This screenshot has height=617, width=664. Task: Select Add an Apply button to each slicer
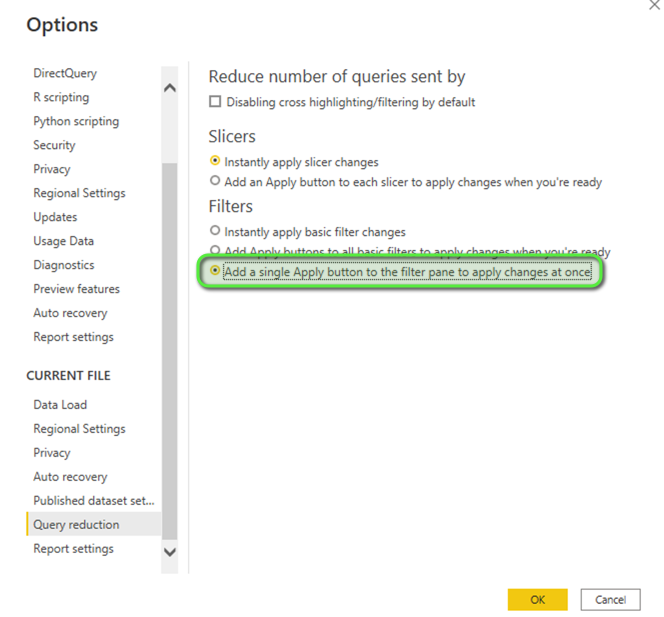tap(215, 181)
